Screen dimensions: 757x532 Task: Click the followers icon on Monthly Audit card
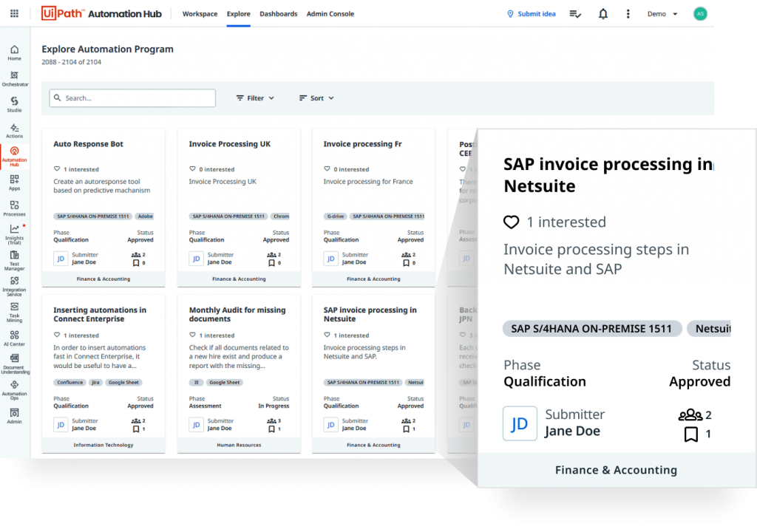(272, 421)
